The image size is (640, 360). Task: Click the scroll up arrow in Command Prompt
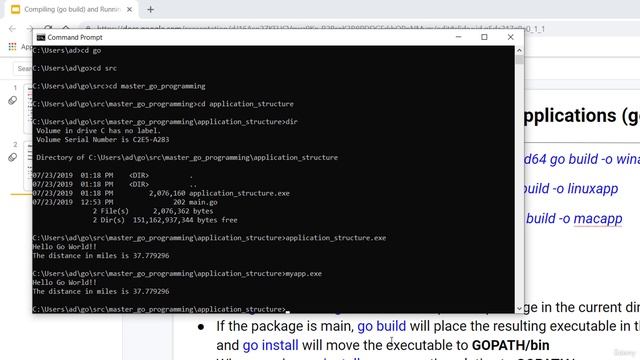coord(519,51)
